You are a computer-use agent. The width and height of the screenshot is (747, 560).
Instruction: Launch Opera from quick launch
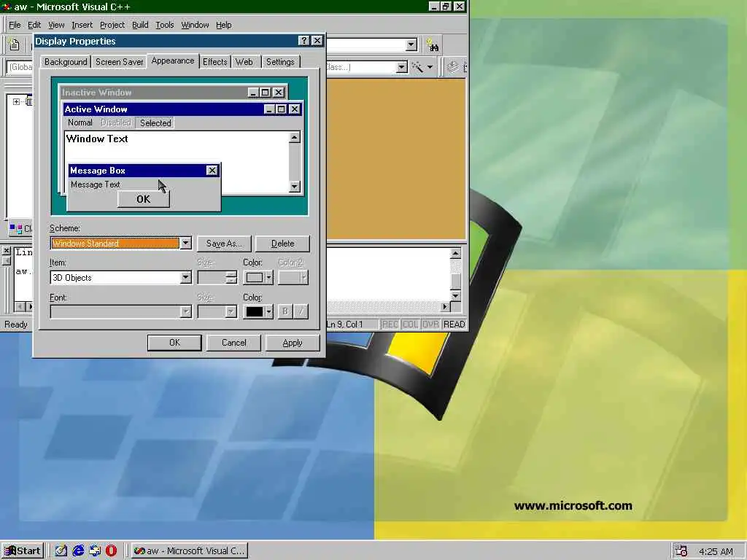point(111,551)
